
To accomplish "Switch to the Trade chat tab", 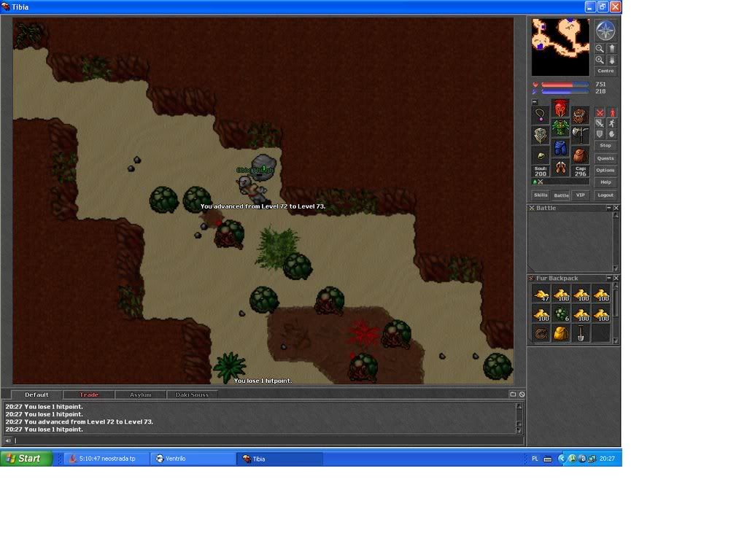I will pyautogui.click(x=88, y=394).
